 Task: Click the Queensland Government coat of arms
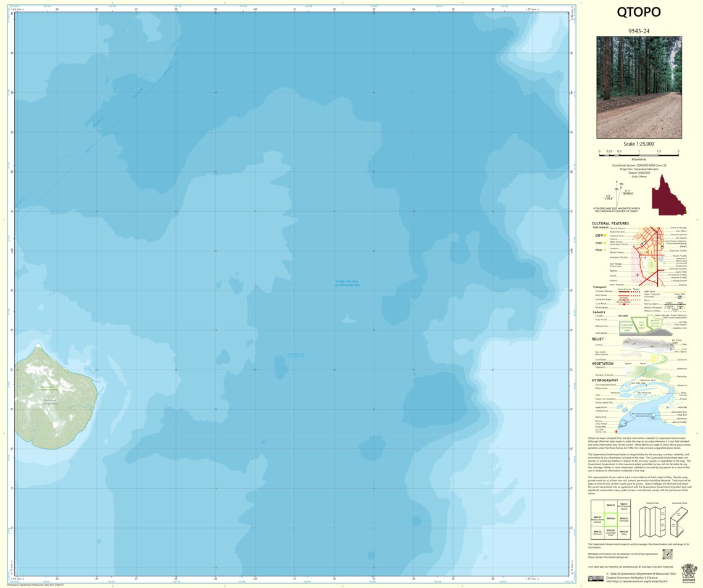(688, 572)
